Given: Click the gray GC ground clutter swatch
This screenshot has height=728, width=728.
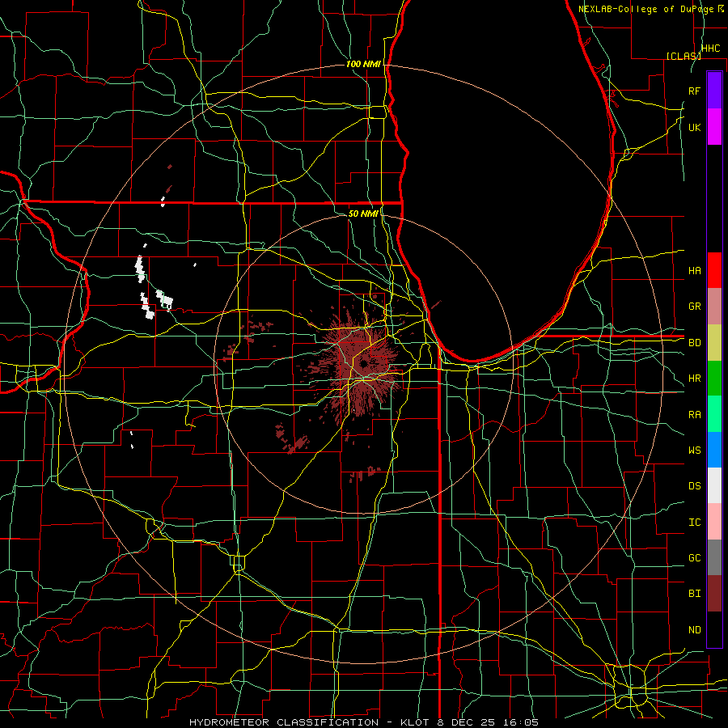Looking at the screenshot, I should pos(714,557).
